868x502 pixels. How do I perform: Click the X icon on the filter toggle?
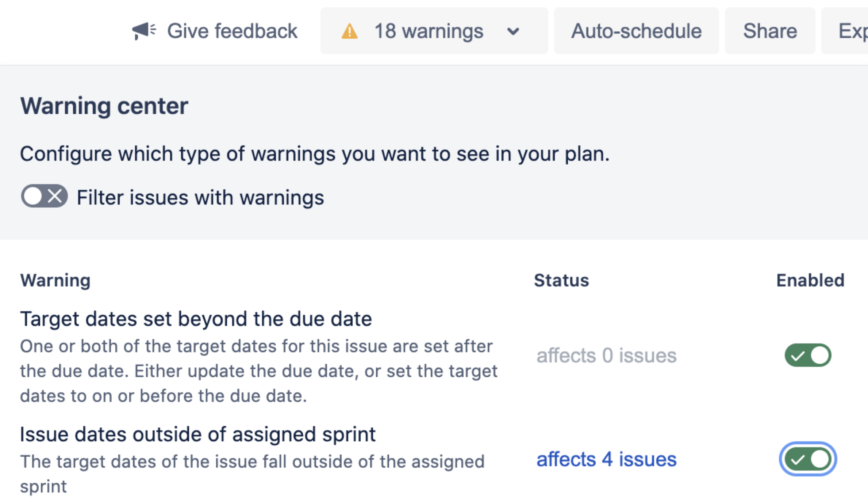tap(55, 196)
